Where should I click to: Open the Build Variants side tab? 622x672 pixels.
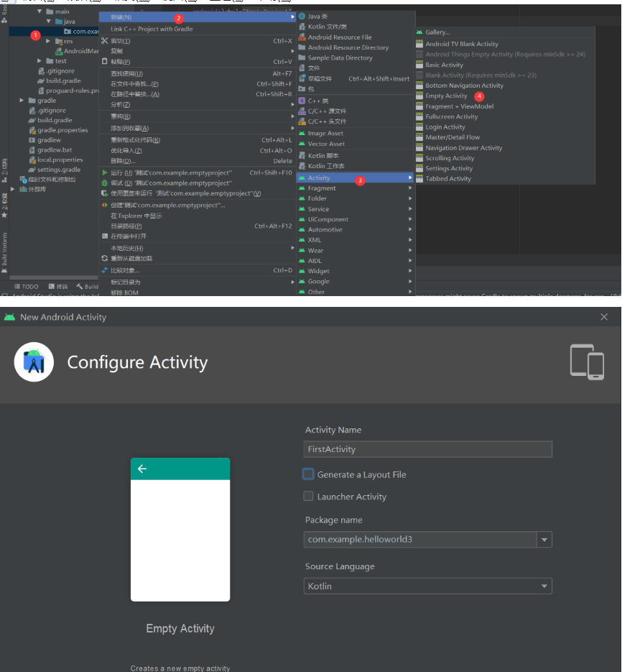tap(4, 252)
